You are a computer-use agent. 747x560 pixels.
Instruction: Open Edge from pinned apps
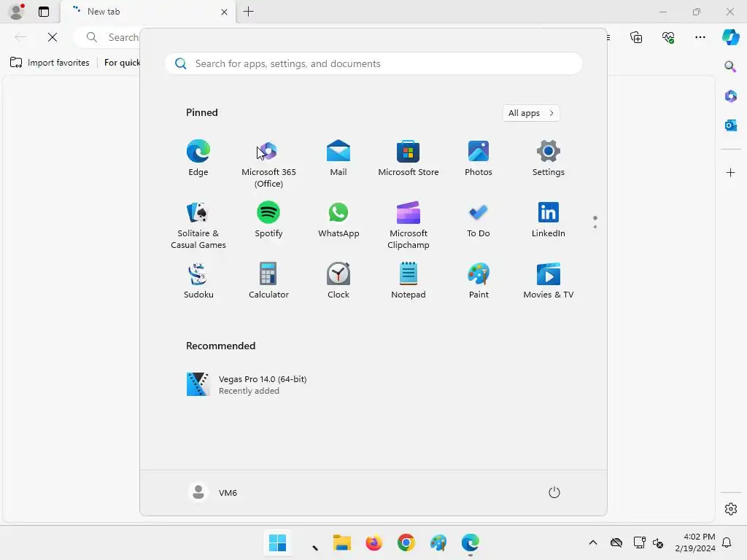[x=198, y=158]
